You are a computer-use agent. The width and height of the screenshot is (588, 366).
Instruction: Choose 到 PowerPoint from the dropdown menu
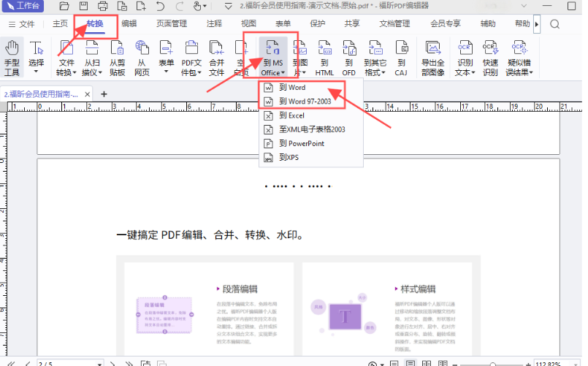point(311,143)
